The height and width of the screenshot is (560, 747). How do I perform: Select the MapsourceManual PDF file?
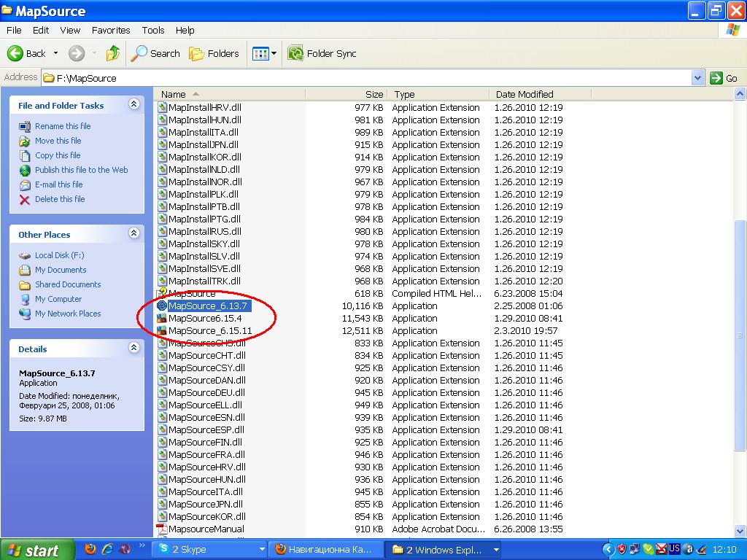[x=206, y=529]
